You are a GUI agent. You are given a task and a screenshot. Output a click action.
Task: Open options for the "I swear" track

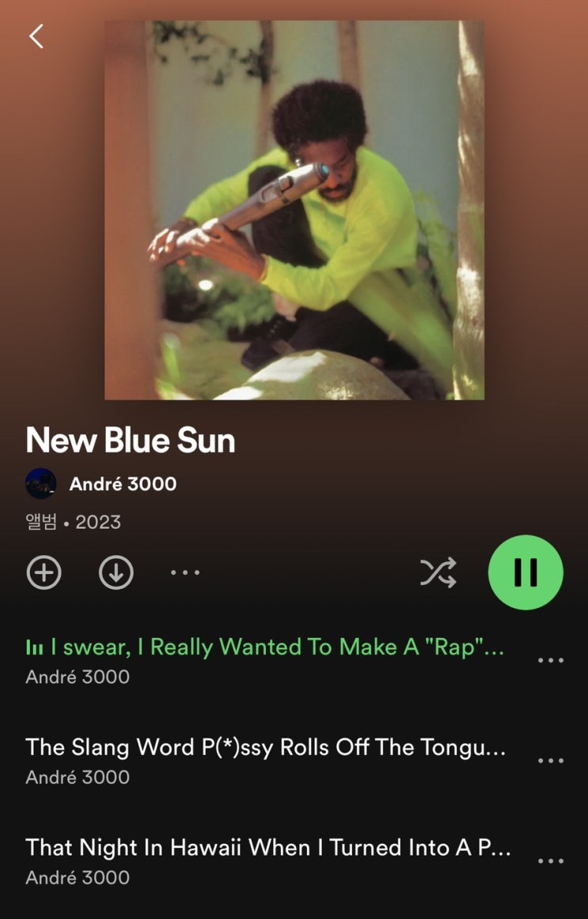click(x=551, y=660)
